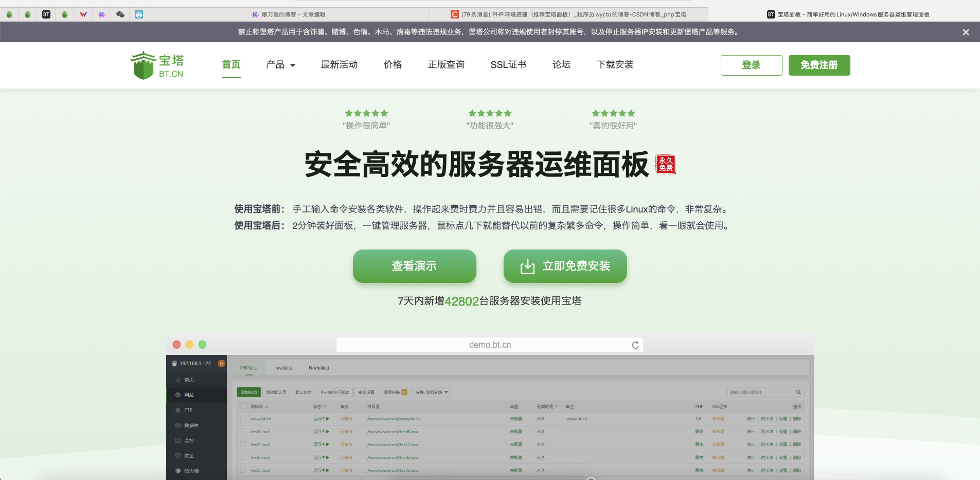Open the red W pinned tab

point(83,14)
